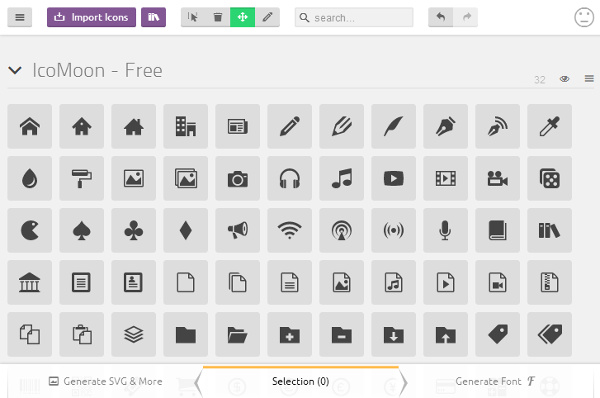Select the water droplet icon
The height and width of the screenshot is (398, 600).
[x=29, y=178]
